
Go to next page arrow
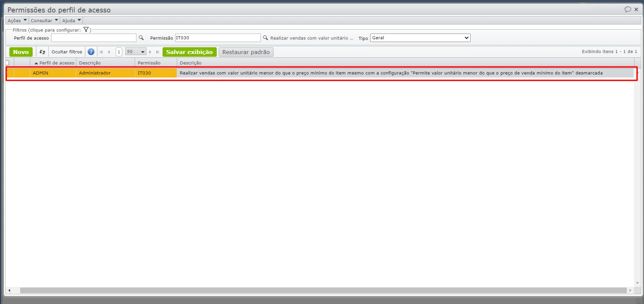tap(150, 52)
